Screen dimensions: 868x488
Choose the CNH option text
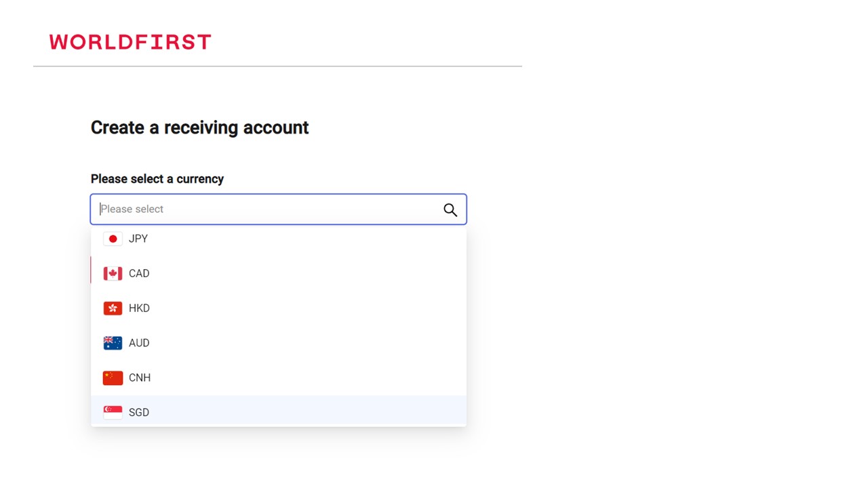140,378
